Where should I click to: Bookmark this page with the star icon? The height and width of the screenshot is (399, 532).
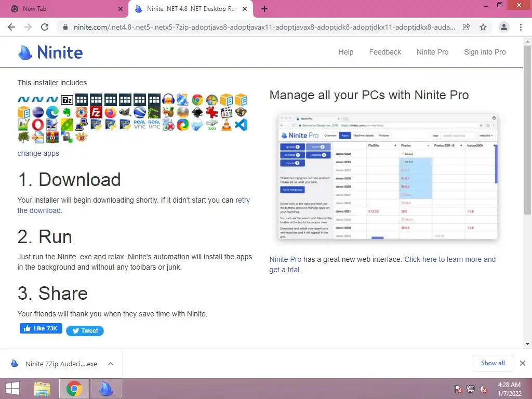point(483,27)
